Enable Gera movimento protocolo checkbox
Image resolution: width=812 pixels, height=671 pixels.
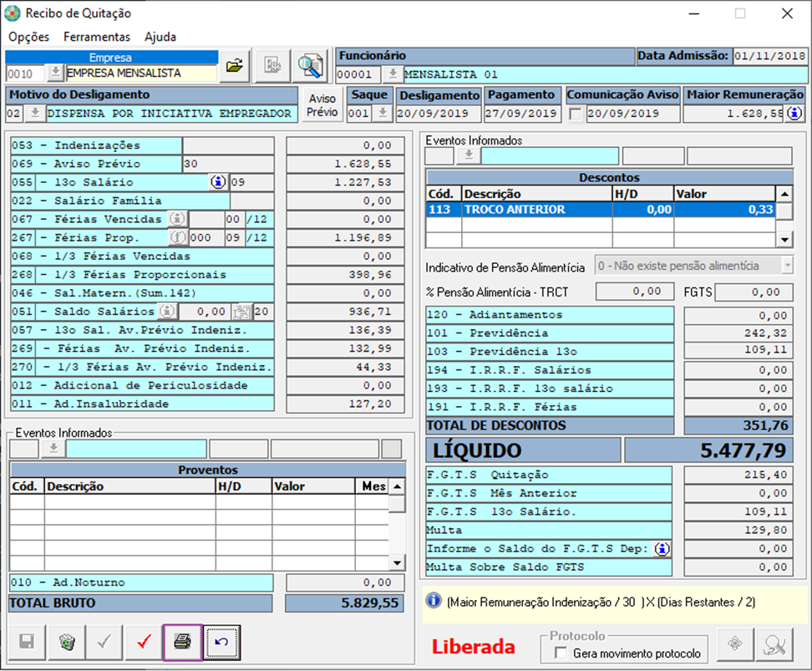561,653
